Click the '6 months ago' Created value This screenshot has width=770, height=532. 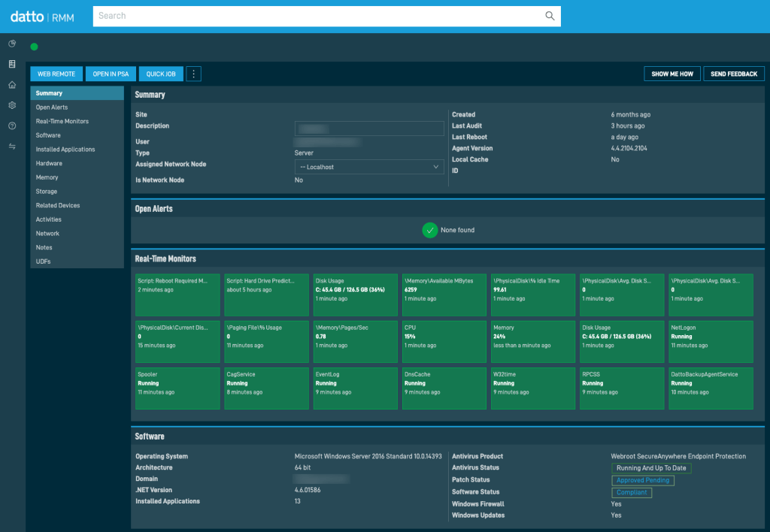click(x=631, y=115)
